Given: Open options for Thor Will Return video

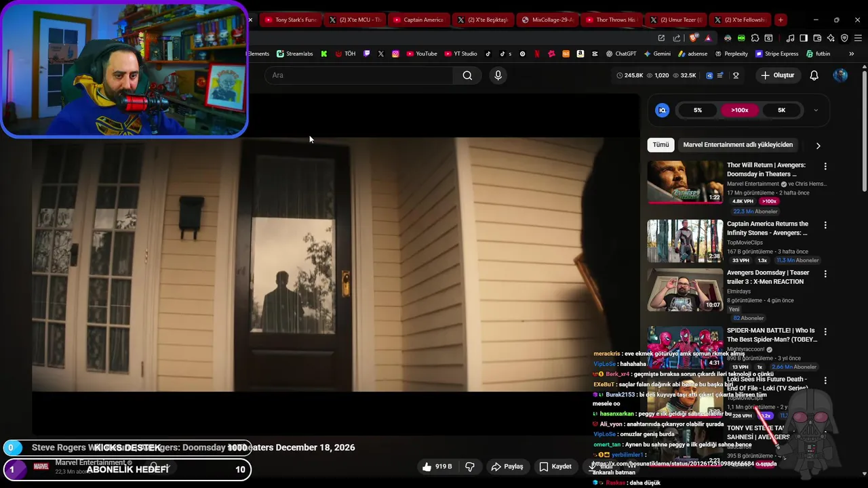Looking at the screenshot, I should [x=825, y=166].
